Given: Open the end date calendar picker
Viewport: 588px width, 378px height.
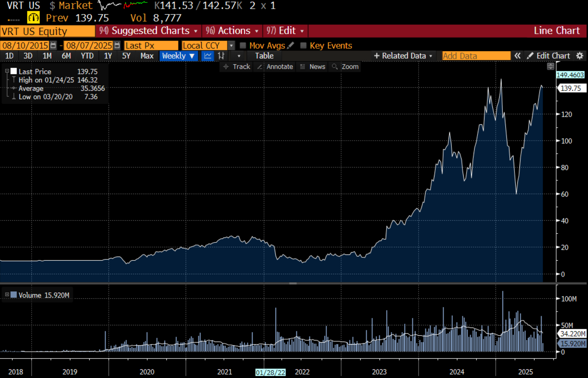Looking at the screenshot, I should (117, 45).
